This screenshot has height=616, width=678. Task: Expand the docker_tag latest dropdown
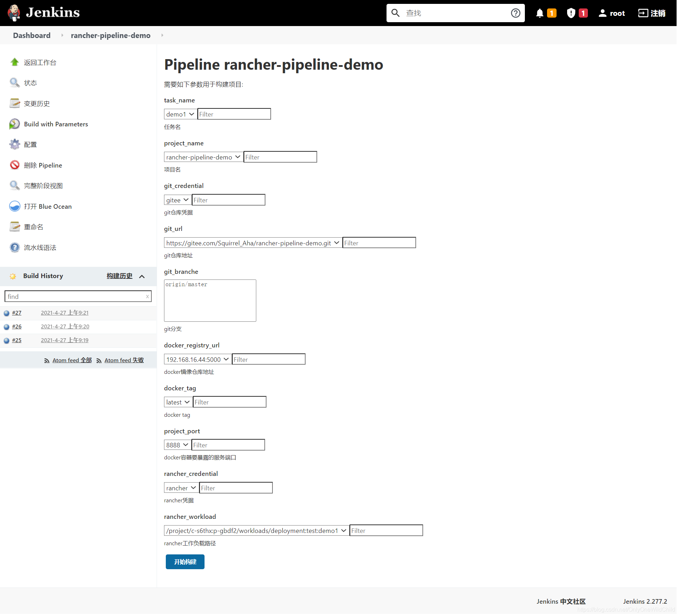pyautogui.click(x=178, y=402)
